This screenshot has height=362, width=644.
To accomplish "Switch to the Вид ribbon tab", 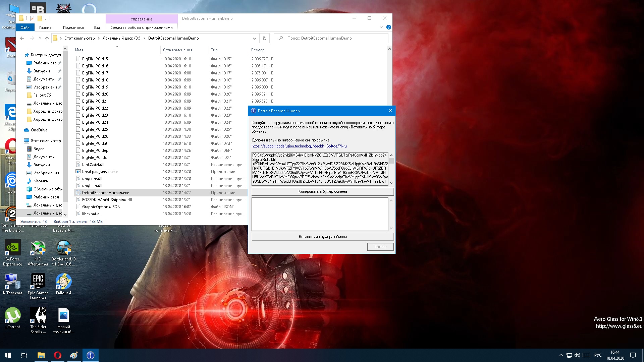I will point(97,27).
